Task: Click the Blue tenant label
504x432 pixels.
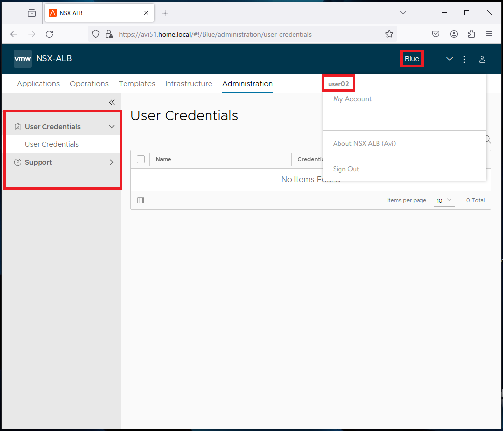Action: (412, 59)
